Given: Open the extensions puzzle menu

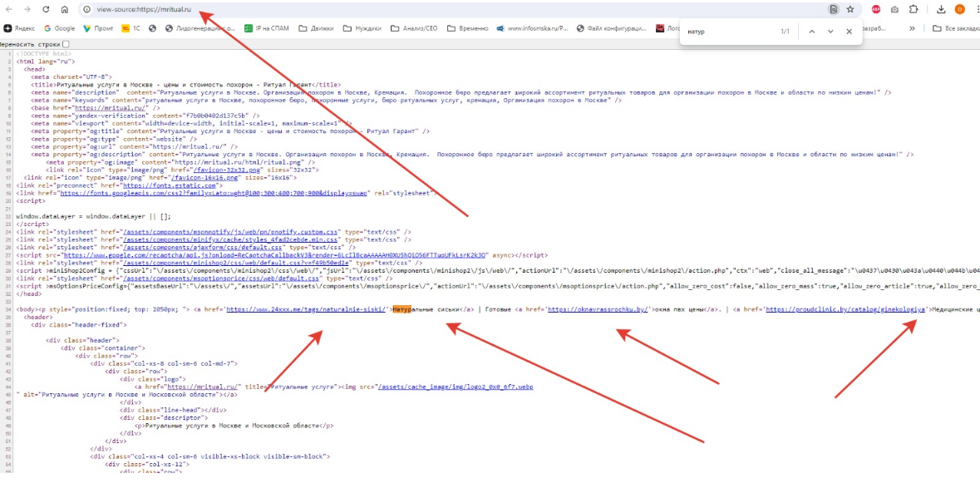Looking at the screenshot, I should pos(914,9).
